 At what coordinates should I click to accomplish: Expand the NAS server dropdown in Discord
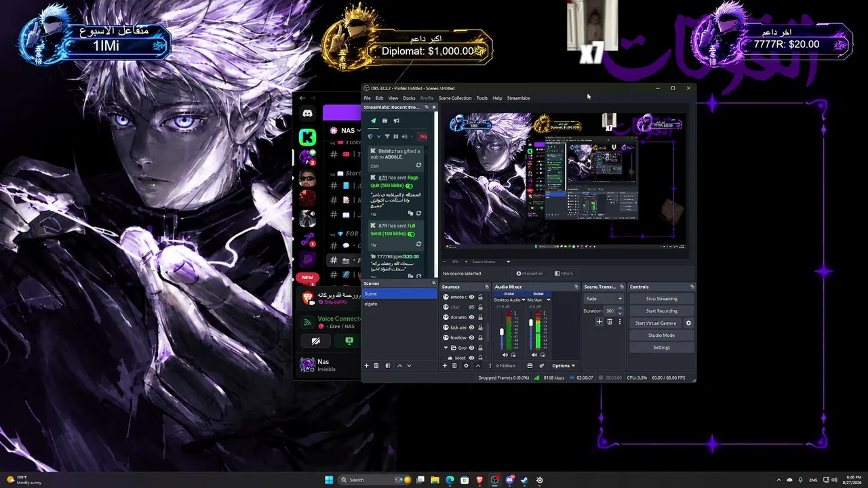pyautogui.click(x=359, y=130)
